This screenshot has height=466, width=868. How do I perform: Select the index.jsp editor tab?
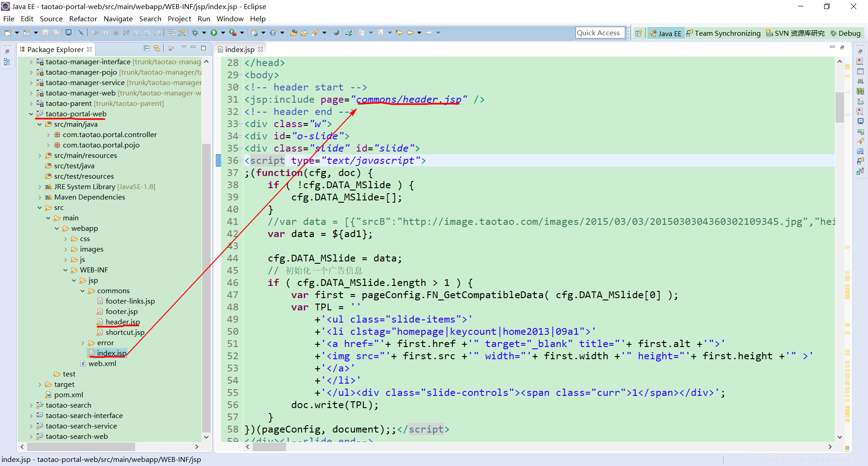point(240,49)
